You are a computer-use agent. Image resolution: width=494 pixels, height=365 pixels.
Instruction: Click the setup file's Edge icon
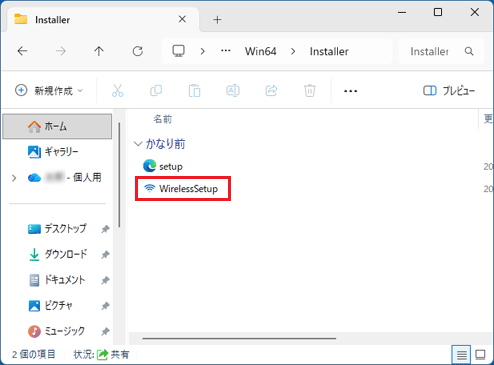coord(149,166)
